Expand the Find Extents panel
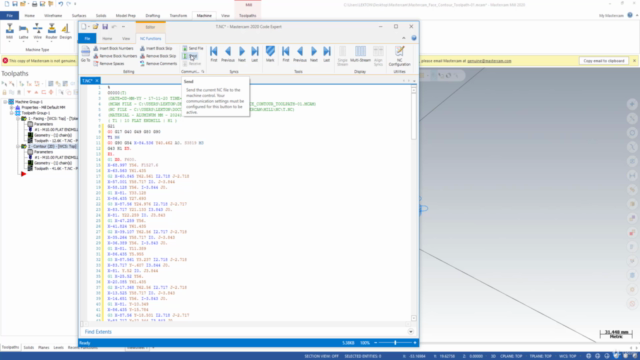Viewport: 640px width, 360px height. [x=411, y=332]
